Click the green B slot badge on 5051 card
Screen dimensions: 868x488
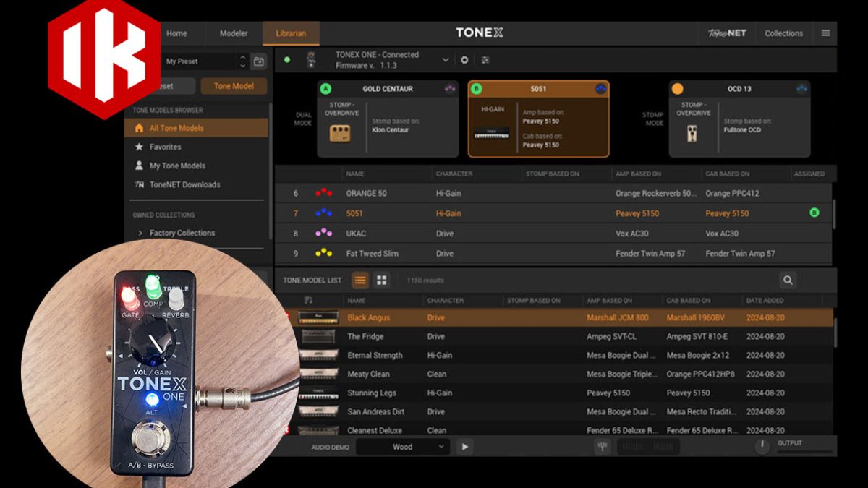476,89
